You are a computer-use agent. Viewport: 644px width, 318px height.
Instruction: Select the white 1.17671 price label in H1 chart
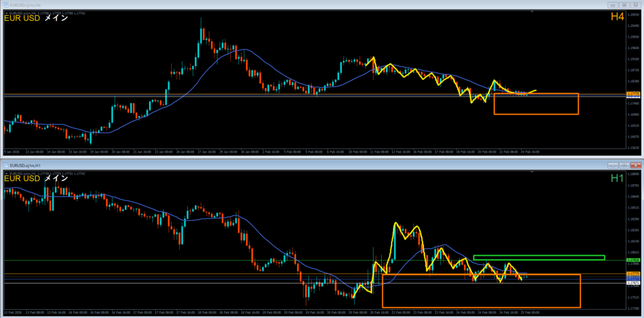coord(633,283)
